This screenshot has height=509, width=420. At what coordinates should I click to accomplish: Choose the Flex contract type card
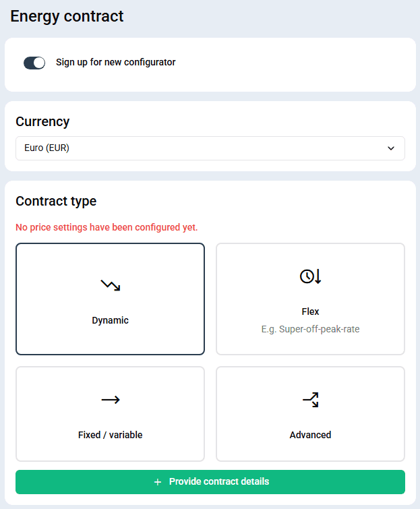310,299
